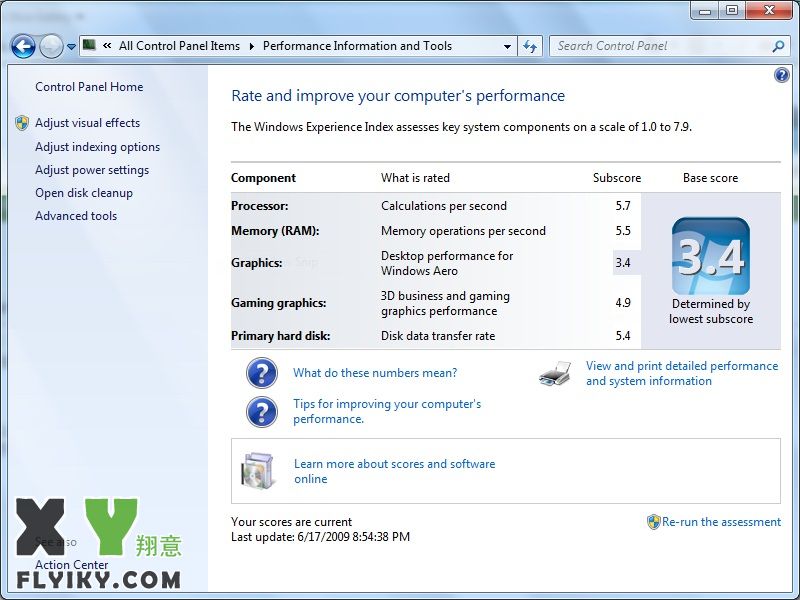
Task: Maximize the window
Action: coord(732,10)
